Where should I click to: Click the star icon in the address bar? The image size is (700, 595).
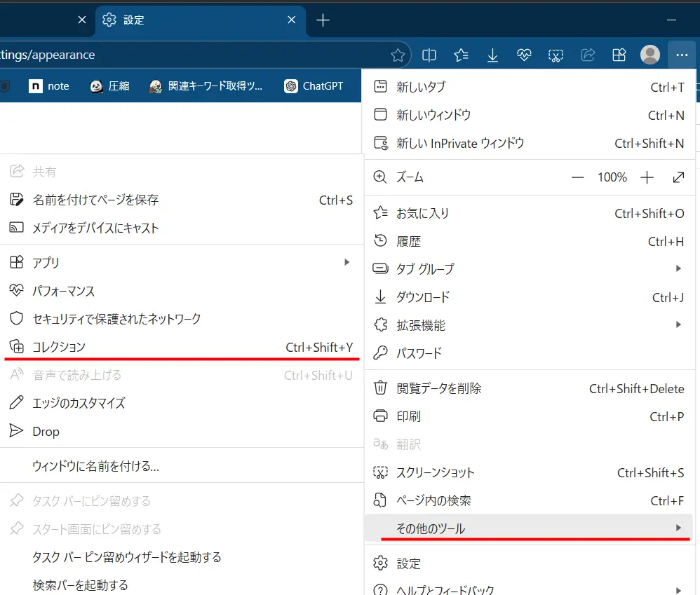coord(398,55)
